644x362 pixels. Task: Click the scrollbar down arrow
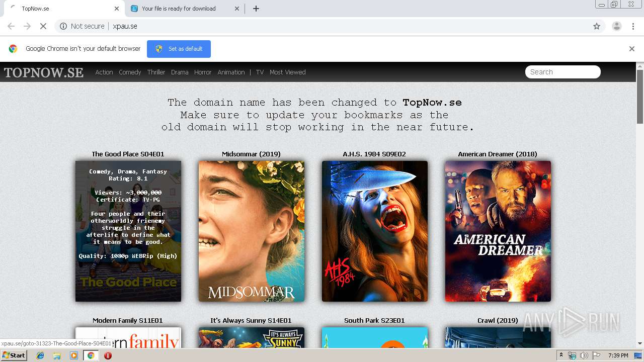coord(640,344)
